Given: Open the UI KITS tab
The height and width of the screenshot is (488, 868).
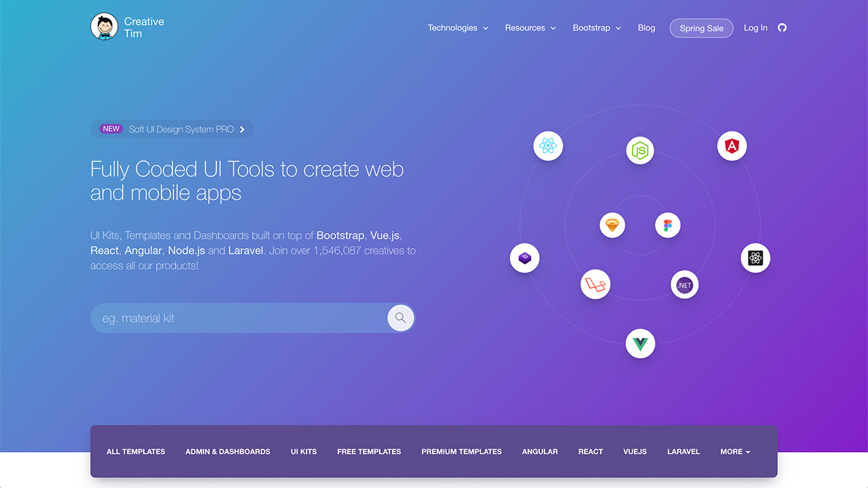Looking at the screenshot, I should [304, 451].
